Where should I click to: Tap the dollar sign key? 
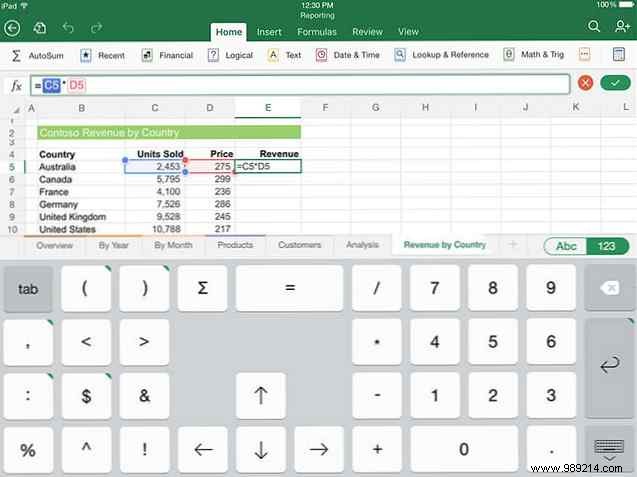coord(86,396)
